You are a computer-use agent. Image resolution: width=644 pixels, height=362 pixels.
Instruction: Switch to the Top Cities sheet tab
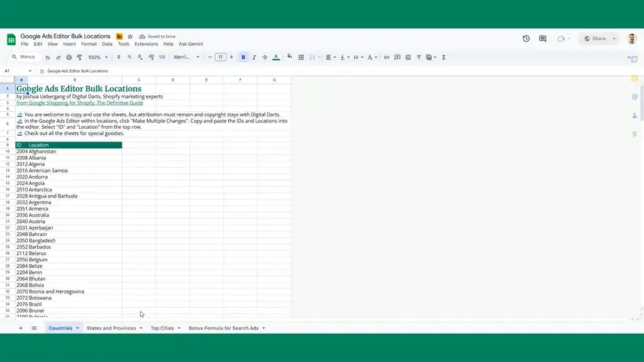click(x=161, y=327)
